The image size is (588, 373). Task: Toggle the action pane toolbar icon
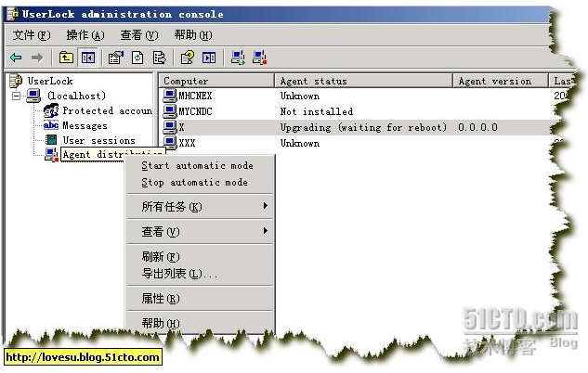[209, 58]
